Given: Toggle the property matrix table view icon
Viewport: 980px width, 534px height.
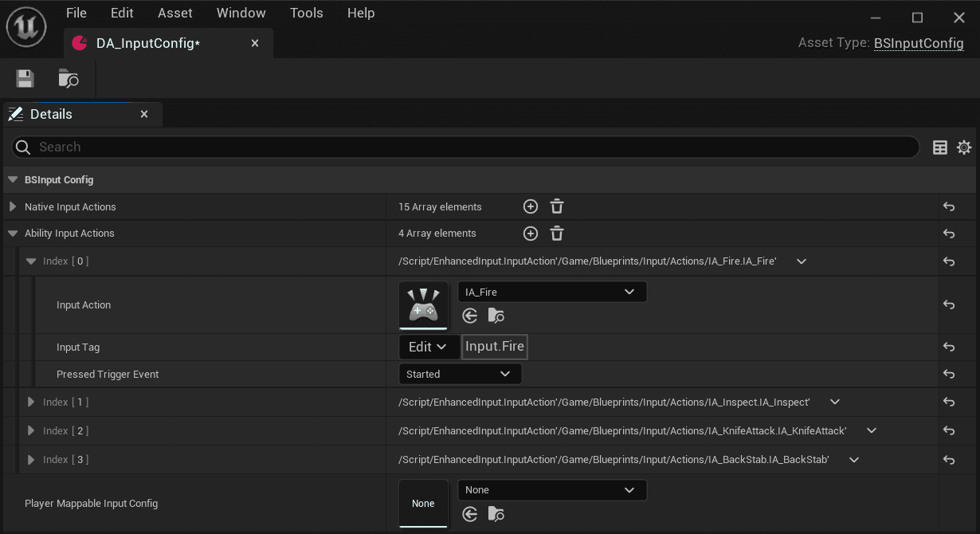Looking at the screenshot, I should [940, 147].
